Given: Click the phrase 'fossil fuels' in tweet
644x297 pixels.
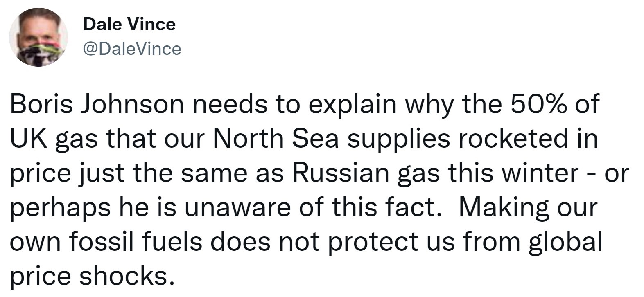Looking at the screenshot, I should (136, 241).
